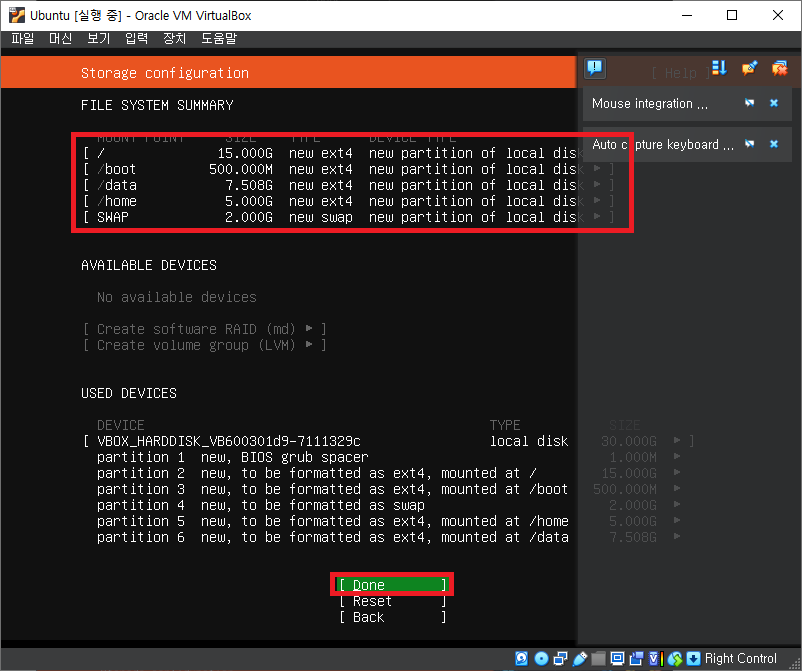The image size is (802, 671).
Task: Click the delete all notifications icon
Action: click(x=779, y=68)
